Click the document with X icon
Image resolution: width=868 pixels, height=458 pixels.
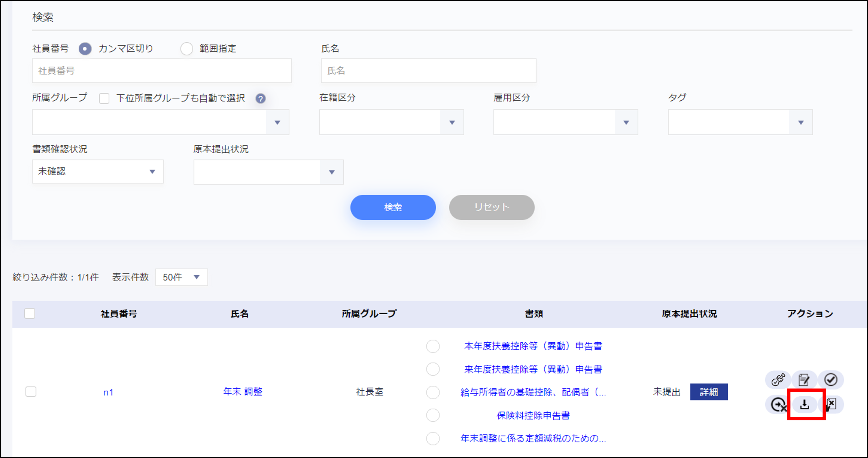pos(832,404)
